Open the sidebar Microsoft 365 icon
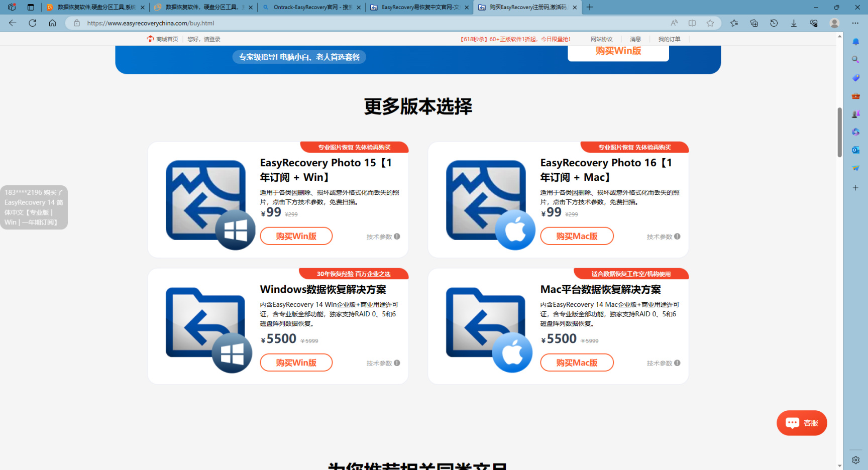The width and height of the screenshot is (868, 470). (x=856, y=132)
